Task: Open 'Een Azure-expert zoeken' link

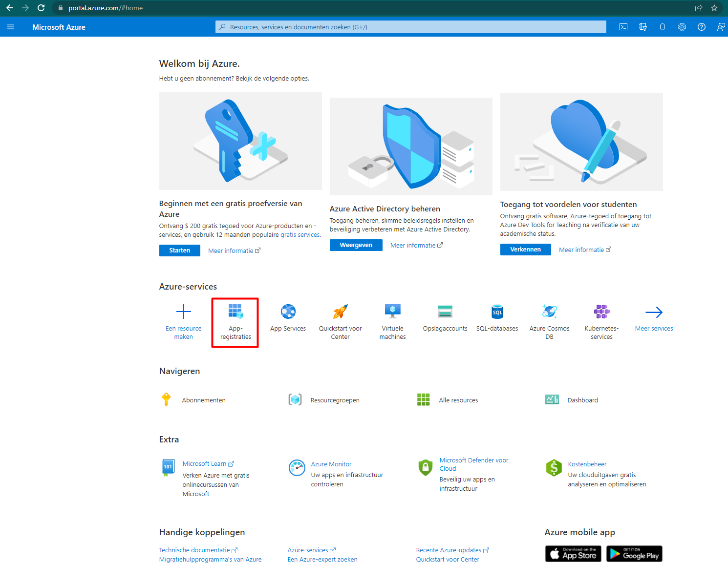Action: point(322,560)
